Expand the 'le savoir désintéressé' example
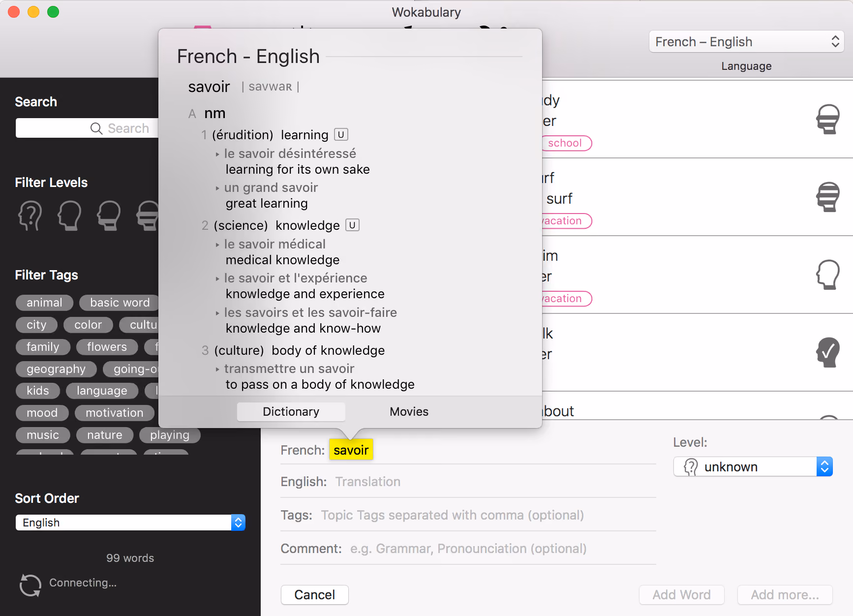Image resolution: width=853 pixels, height=616 pixels. 217,154
